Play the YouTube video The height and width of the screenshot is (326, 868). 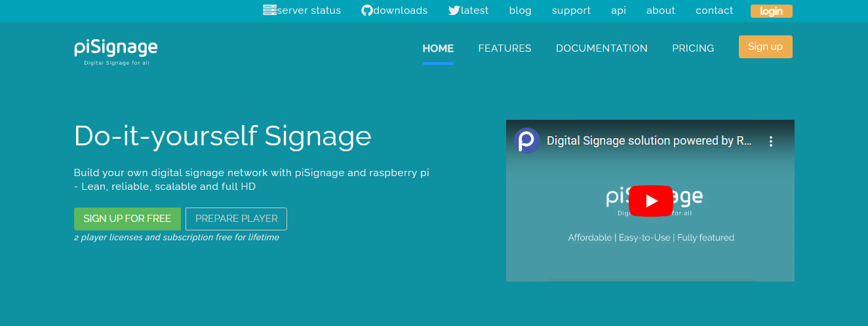650,200
